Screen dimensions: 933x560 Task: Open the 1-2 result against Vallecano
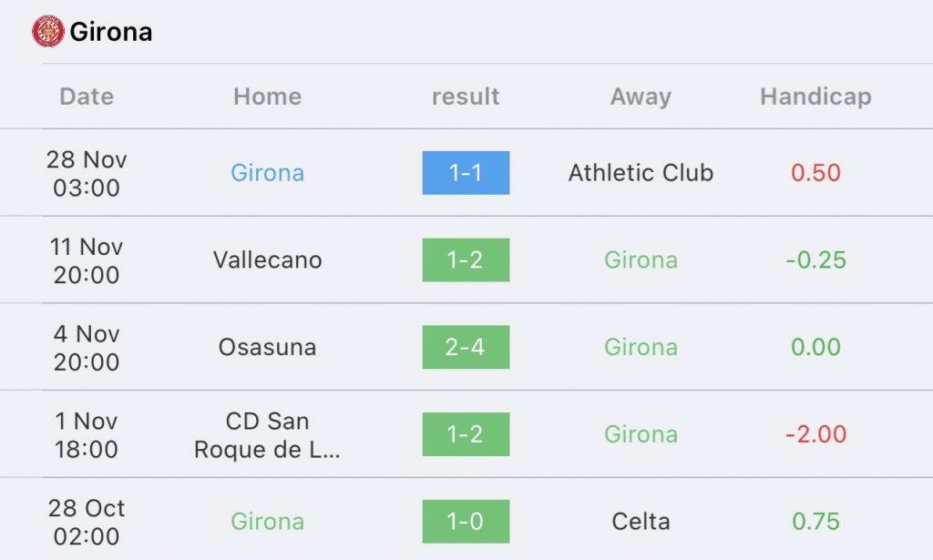click(x=466, y=260)
